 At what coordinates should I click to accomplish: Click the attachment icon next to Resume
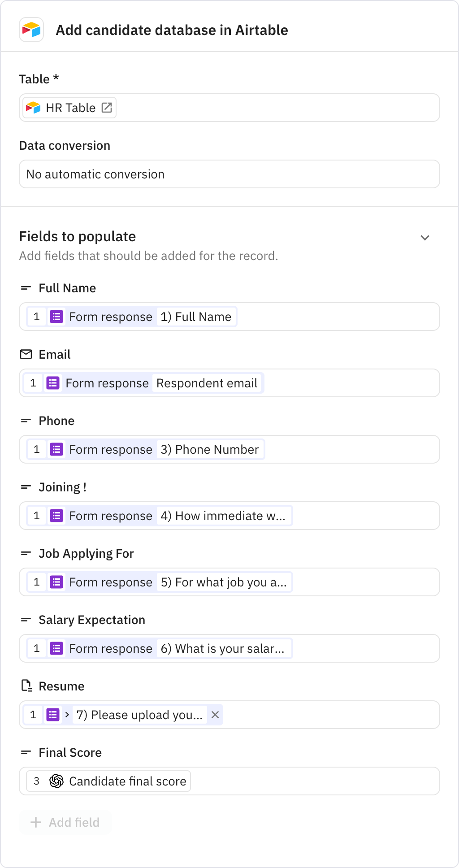coord(26,686)
